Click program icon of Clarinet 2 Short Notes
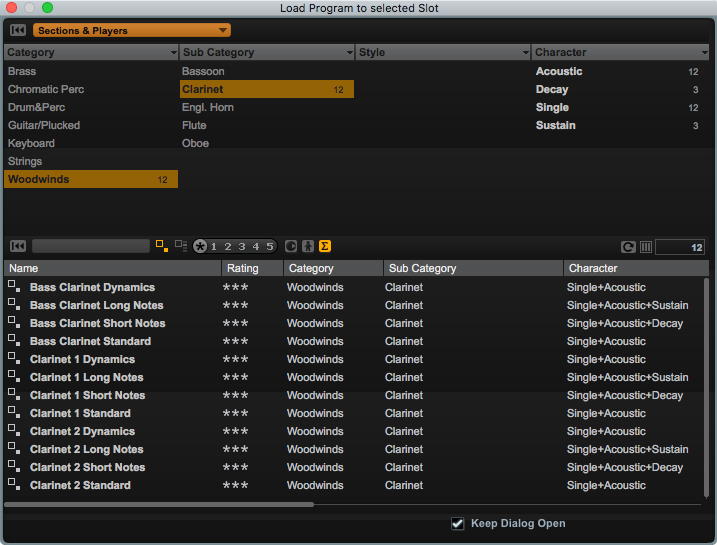 click(14, 466)
